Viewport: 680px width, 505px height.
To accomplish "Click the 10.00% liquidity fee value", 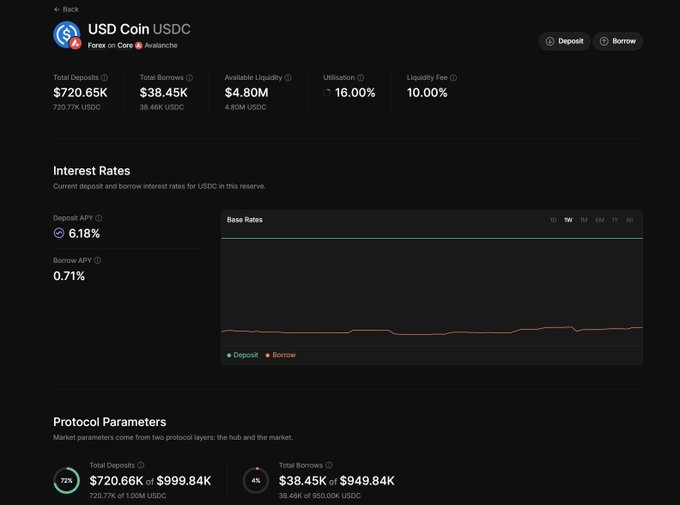I will (427, 93).
